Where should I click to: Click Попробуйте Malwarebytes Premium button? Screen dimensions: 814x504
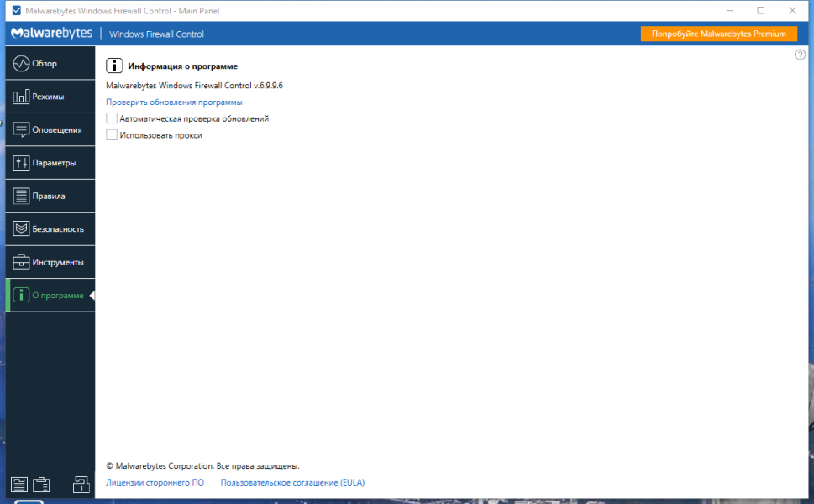coord(719,34)
